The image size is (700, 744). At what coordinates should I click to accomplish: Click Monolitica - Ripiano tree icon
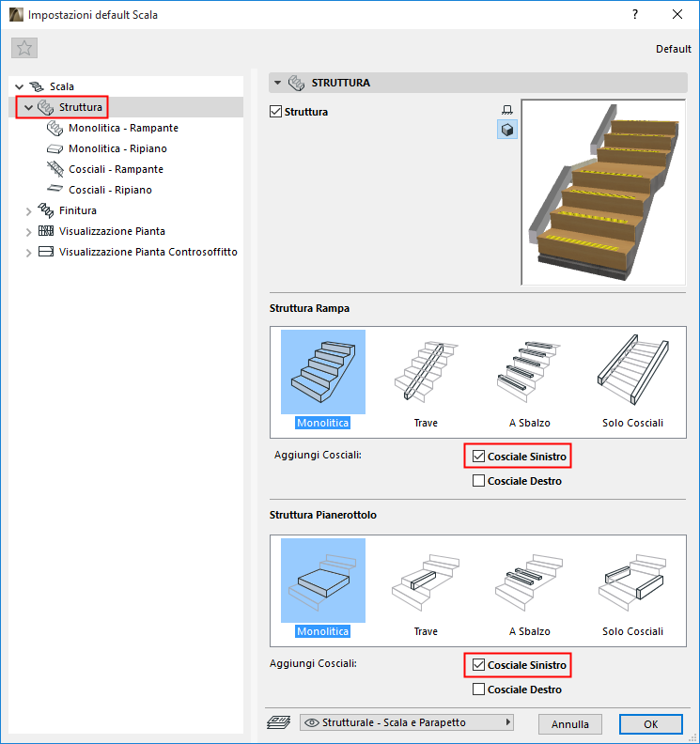coord(55,149)
